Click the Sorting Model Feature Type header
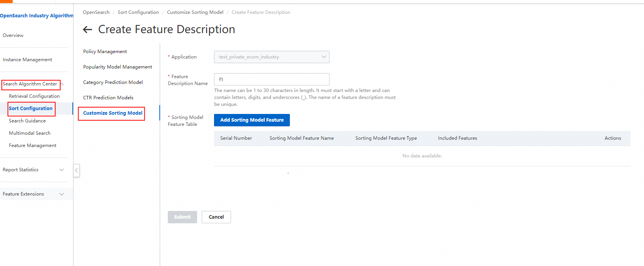 pyautogui.click(x=386, y=138)
